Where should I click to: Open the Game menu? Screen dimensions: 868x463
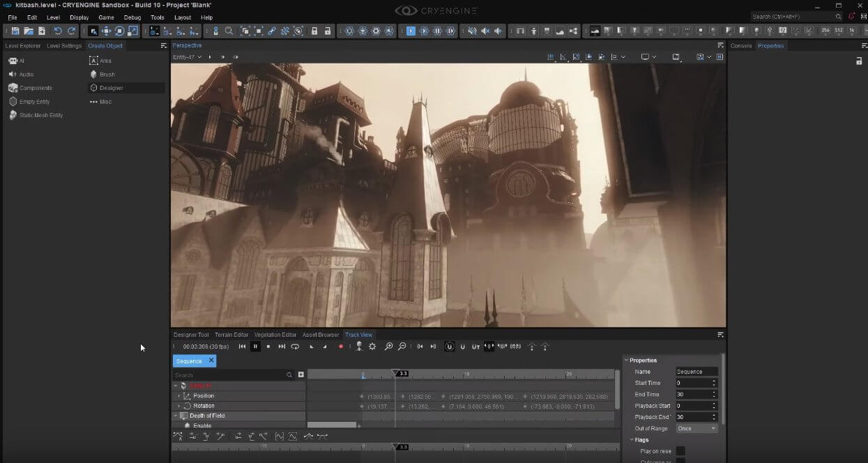click(106, 17)
